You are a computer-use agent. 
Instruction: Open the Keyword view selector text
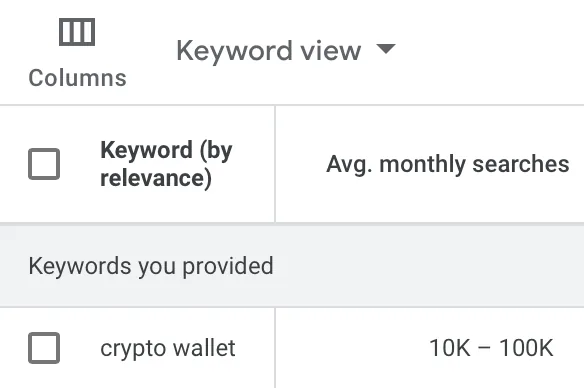(269, 51)
